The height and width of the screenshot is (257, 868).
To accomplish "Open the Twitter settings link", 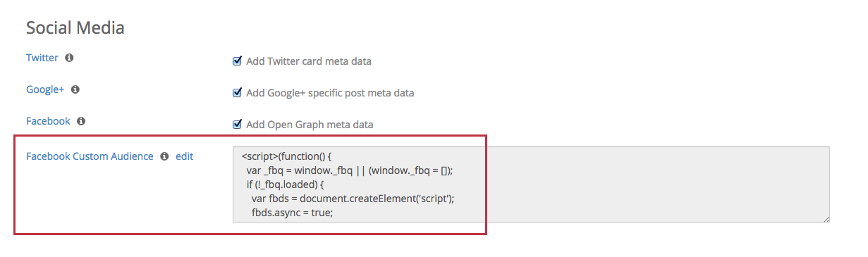I will coord(42,58).
